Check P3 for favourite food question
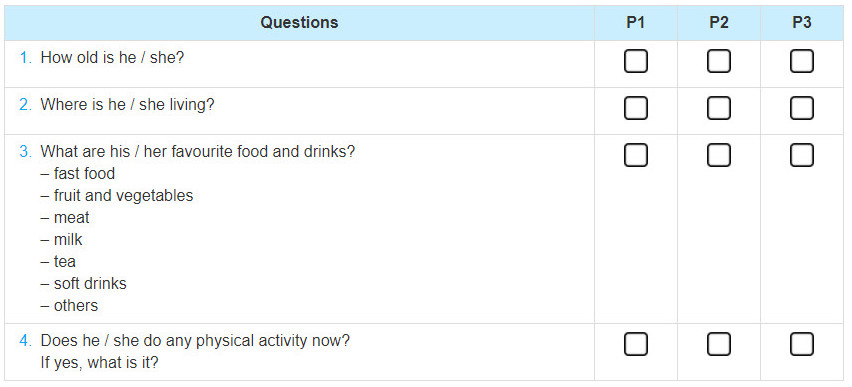 pyautogui.click(x=801, y=155)
